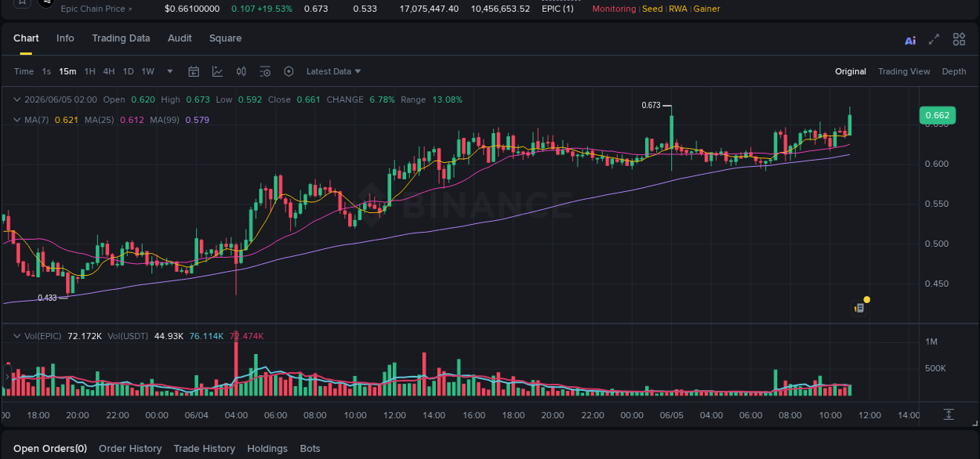Click the 06/04 date on the time axis
This screenshot has height=459, width=980.
(196, 415)
